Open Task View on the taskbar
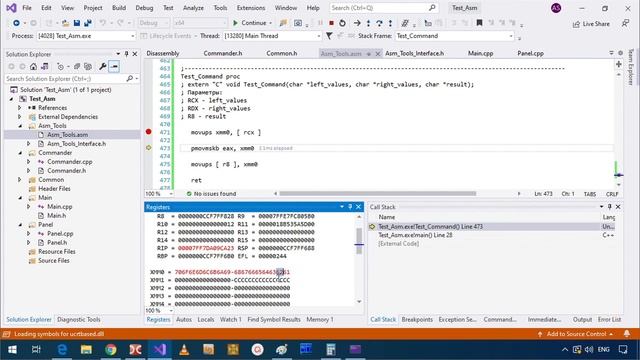Screen dimensions: 640x360 point(36,349)
